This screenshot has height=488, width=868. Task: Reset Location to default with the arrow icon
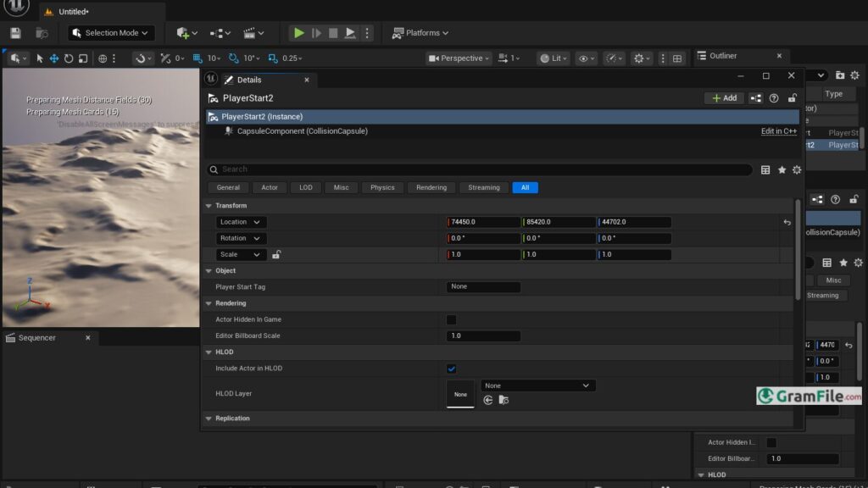click(x=787, y=223)
